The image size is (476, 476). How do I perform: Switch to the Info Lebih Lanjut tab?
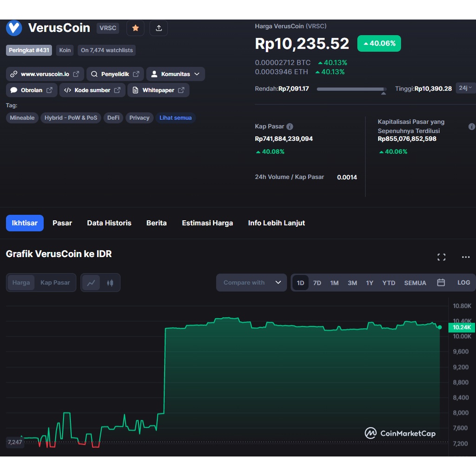point(276,223)
